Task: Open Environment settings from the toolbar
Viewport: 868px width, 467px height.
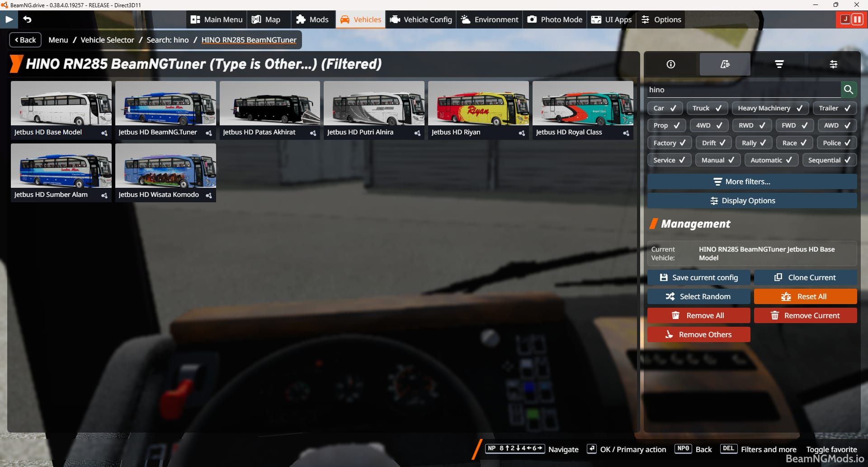Action: [489, 19]
